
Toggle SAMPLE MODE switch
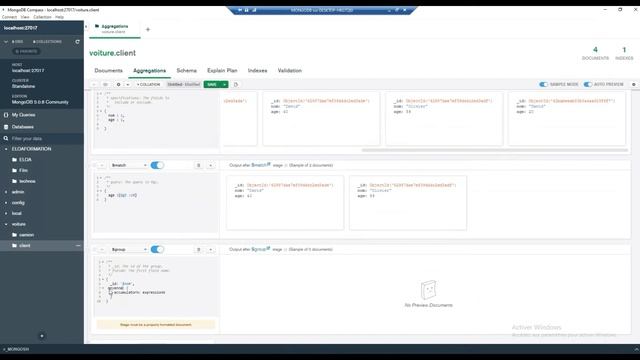tap(543, 84)
